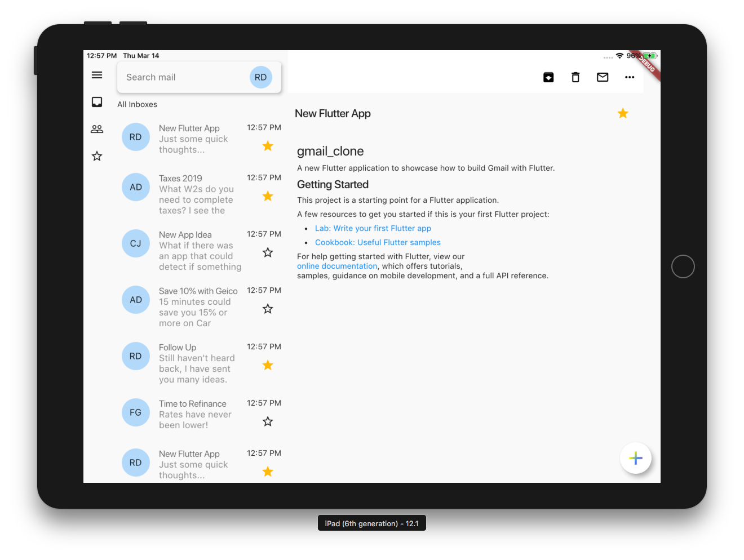Toggle star on bottom New Flutter App row
The height and width of the screenshot is (560, 744).
268,472
